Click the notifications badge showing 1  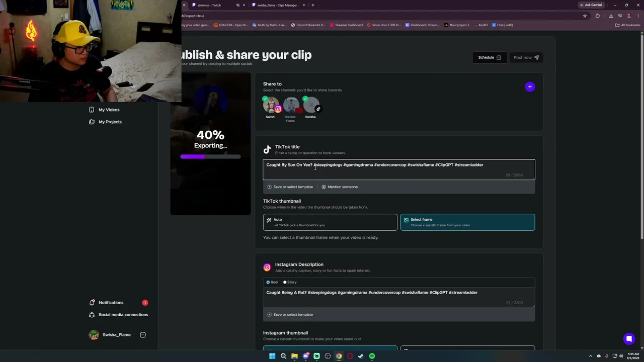coord(145,303)
